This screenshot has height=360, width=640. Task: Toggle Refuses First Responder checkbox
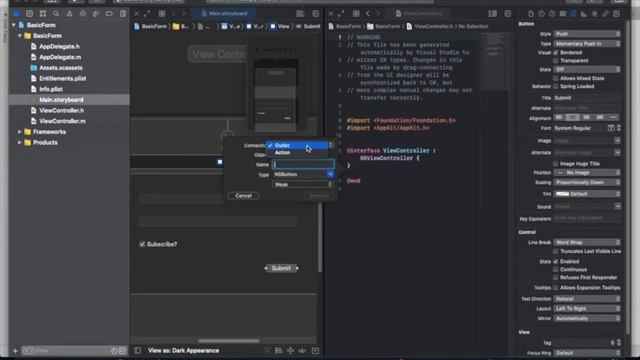tap(556, 277)
